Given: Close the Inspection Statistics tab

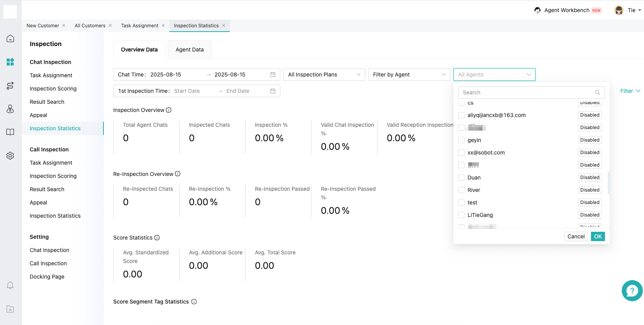Looking at the screenshot, I should (224, 25).
